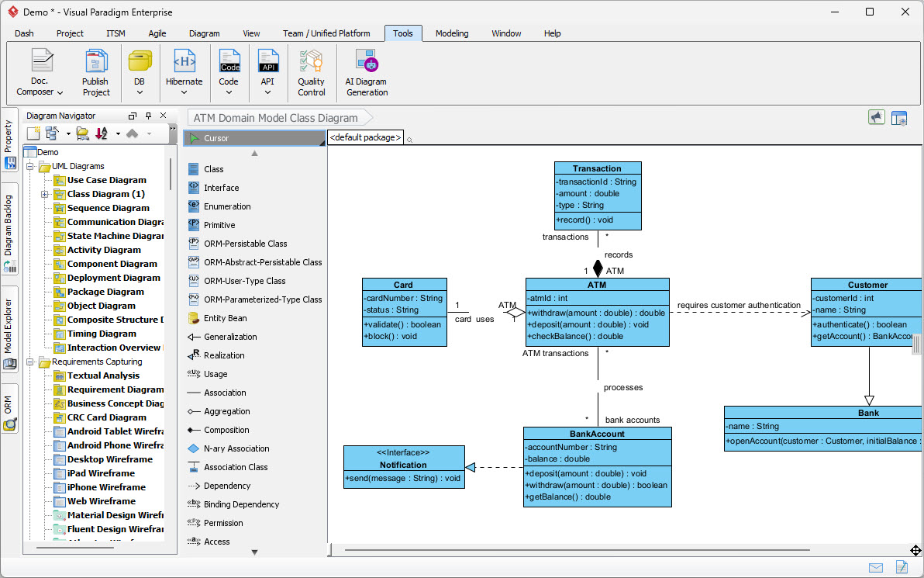Toggle the ORM side panel
Screen dimensions: 924x578
[9, 409]
